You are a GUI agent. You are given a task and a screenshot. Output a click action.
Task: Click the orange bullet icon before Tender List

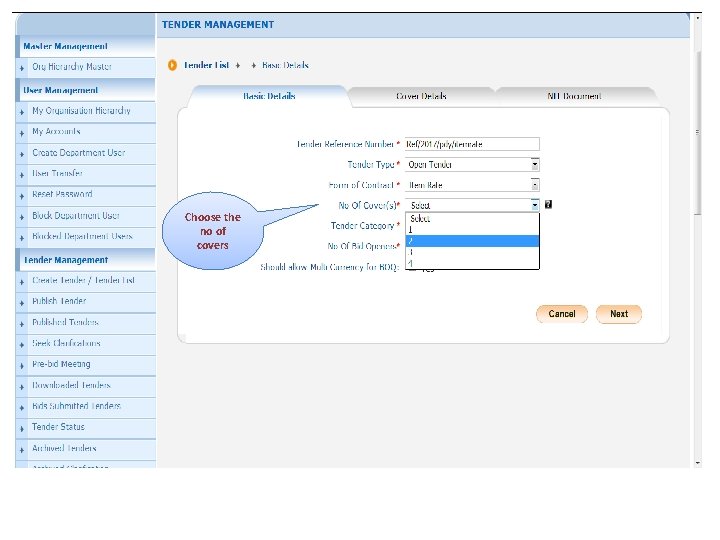172,65
